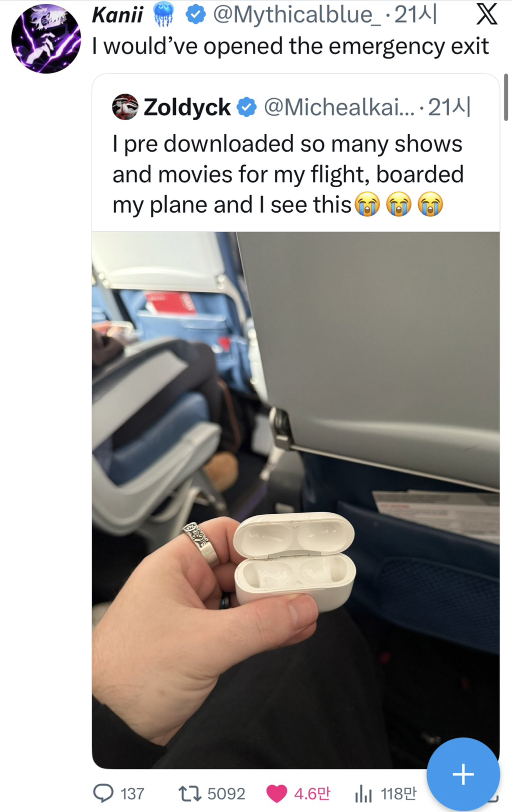
Task: Unlike the post with the pink heart
Action: click(x=276, y=793)
